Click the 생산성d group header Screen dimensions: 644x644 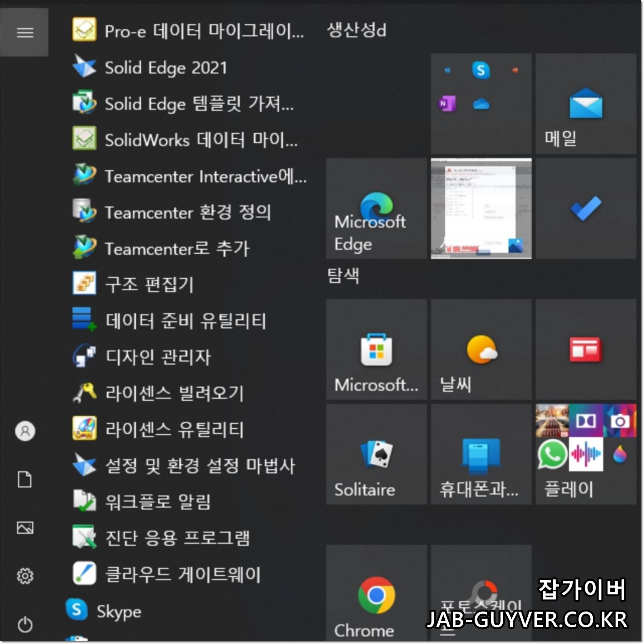[357, 30]
